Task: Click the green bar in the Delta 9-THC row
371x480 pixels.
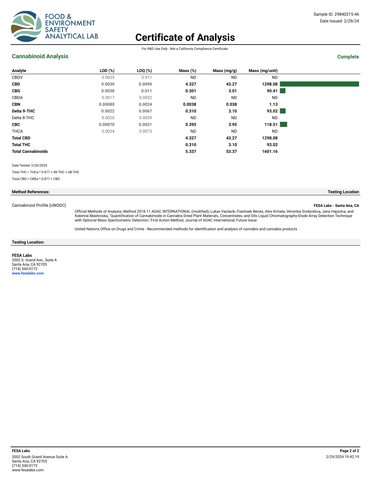Action: (x=283, y=111)
